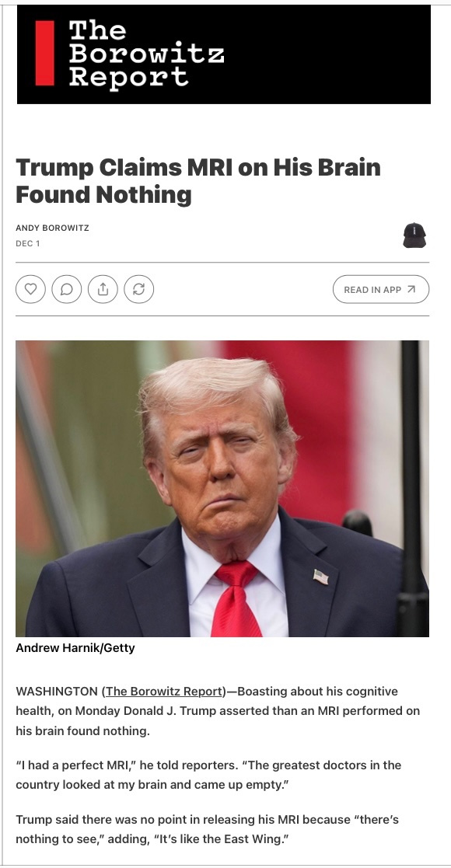Click the paragraph mentioning the East Wing

click(x=207, y=828)
